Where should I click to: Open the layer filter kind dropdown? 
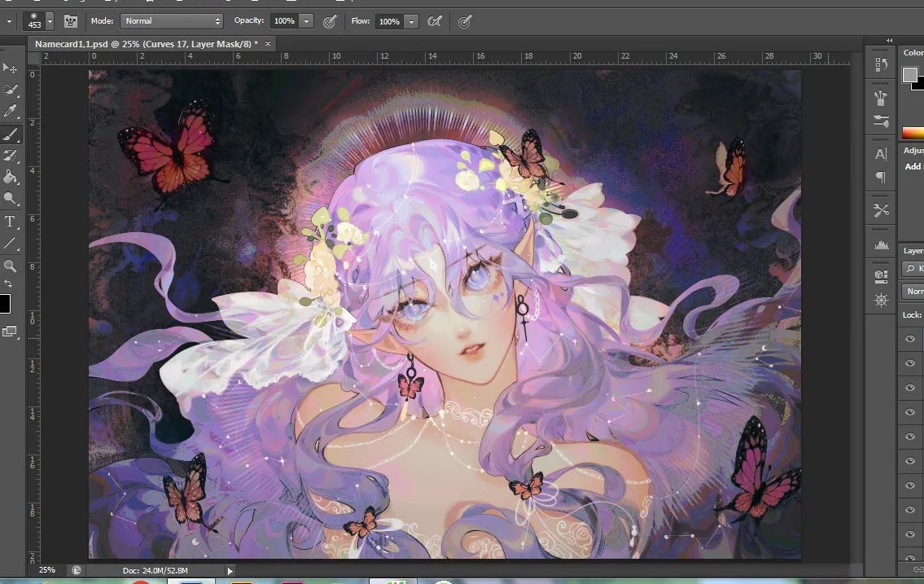[x=913, y=269]
